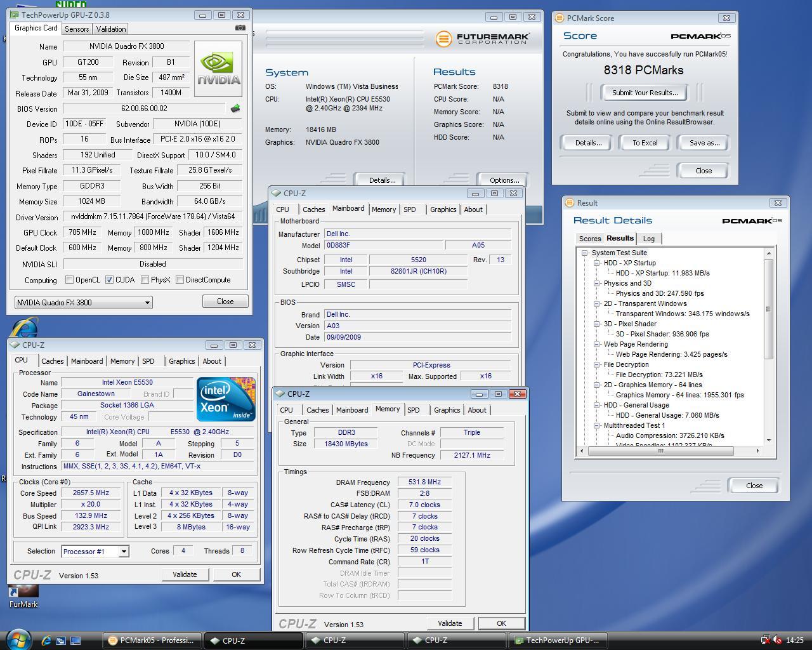Toggle the DirectCompute checkbox
The image size is (812, 650).
pyautogui.click(x=180, y=280)
